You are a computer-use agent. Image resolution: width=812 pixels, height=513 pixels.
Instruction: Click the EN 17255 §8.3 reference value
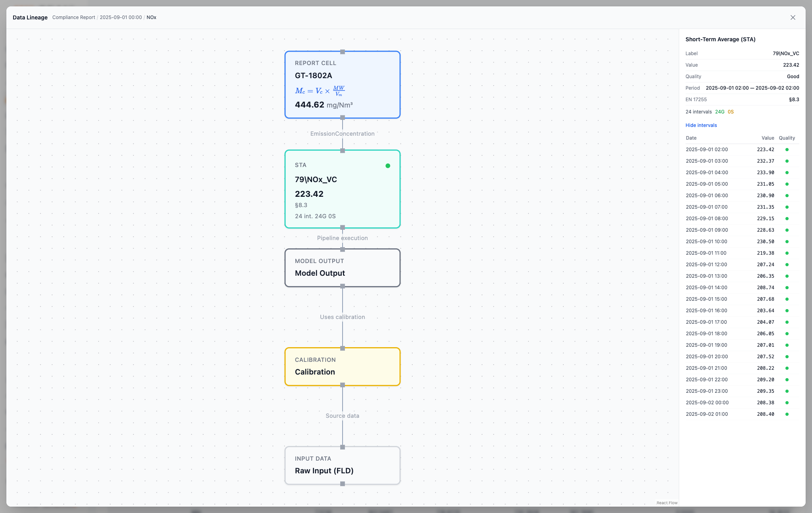794,100
